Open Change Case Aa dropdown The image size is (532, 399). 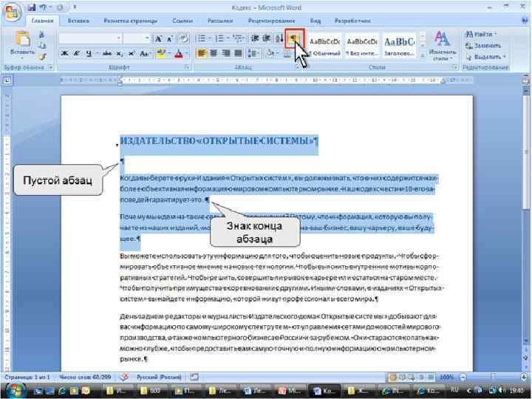pyautogui.click(x=145, y=54)
